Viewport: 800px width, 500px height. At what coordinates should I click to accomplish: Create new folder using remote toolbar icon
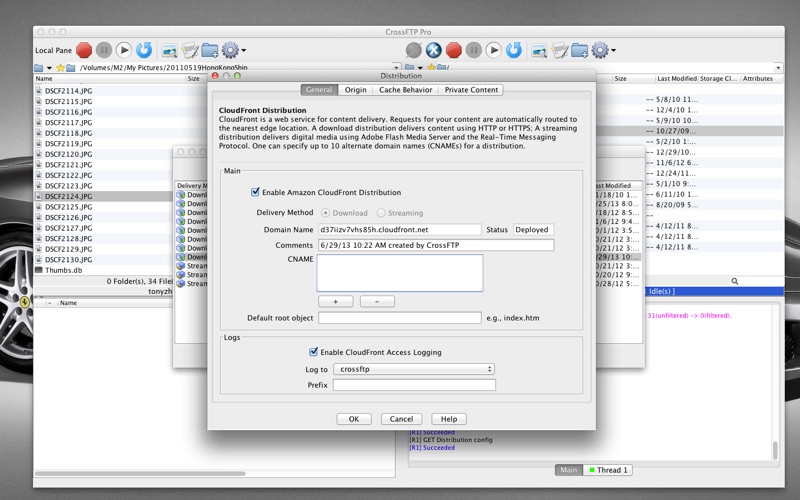coord(580,50)
